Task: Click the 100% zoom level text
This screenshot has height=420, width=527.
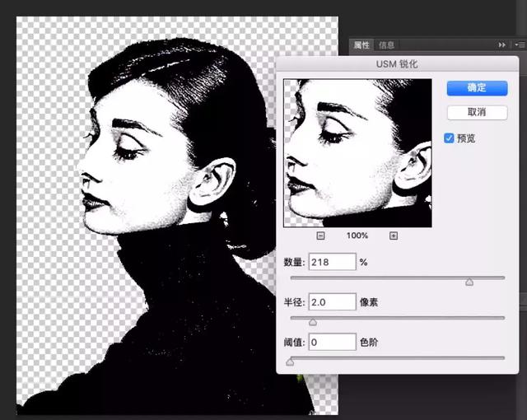Action: (357, 236)
